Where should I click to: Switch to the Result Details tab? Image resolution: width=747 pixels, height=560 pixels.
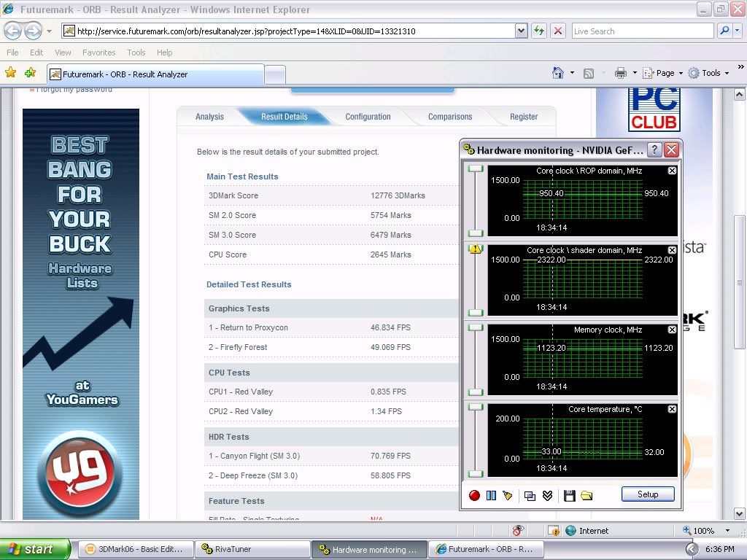tap(285, 117)
